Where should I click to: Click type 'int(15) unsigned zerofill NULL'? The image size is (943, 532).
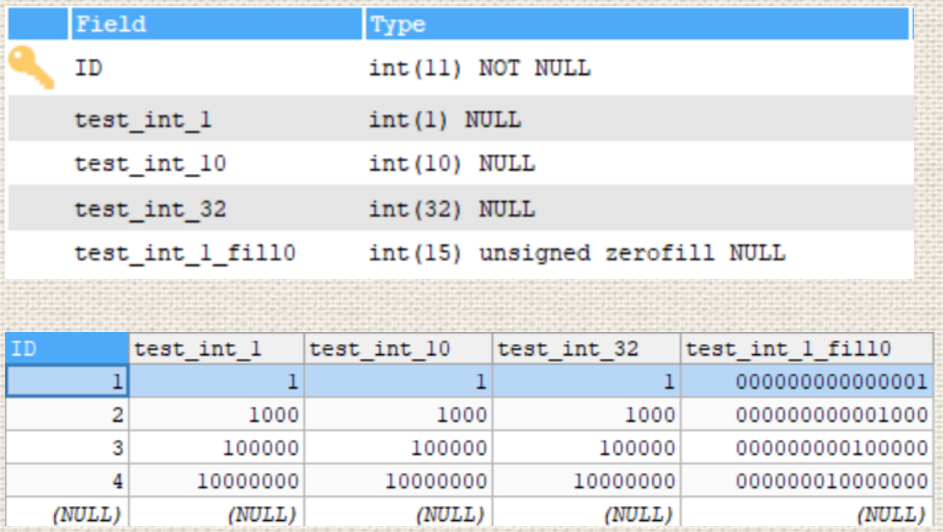pos(577,253)
